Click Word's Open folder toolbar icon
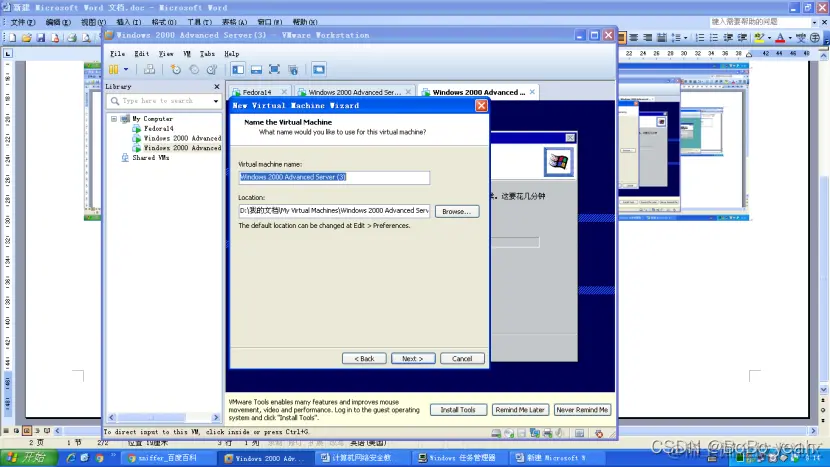 [x=26, y=38]
